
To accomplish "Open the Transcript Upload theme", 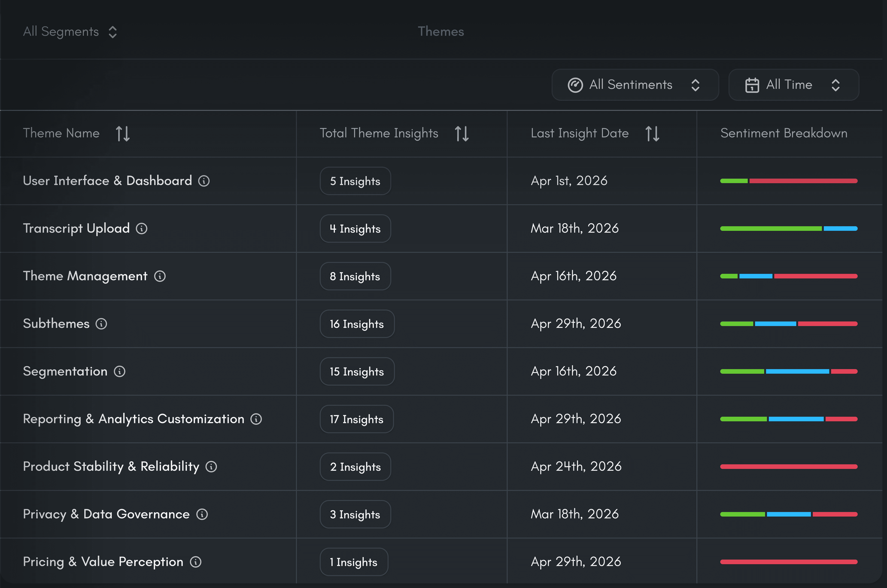I will point(76,228).
